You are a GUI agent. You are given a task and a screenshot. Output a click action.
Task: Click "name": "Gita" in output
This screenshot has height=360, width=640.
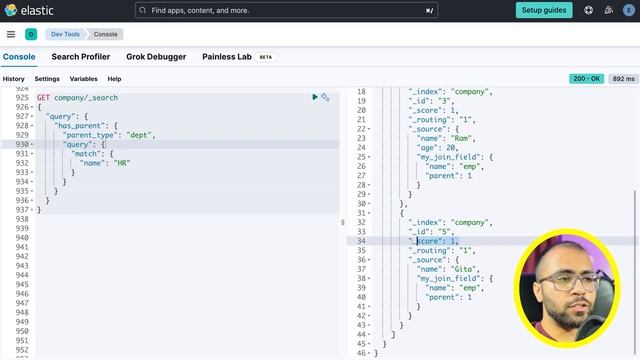click(448, 269)
